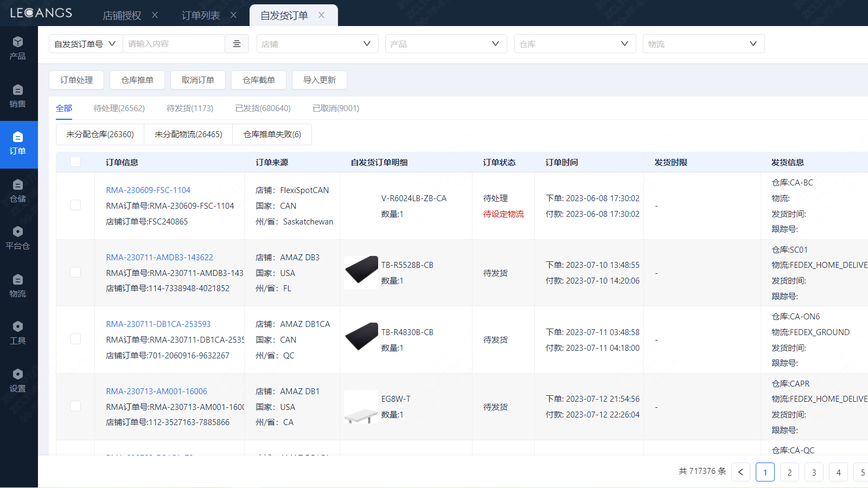The width and height of the screenshot is (868, 488).
Task: Open the 平台仓 sidebar section
Action: [18, 239]
